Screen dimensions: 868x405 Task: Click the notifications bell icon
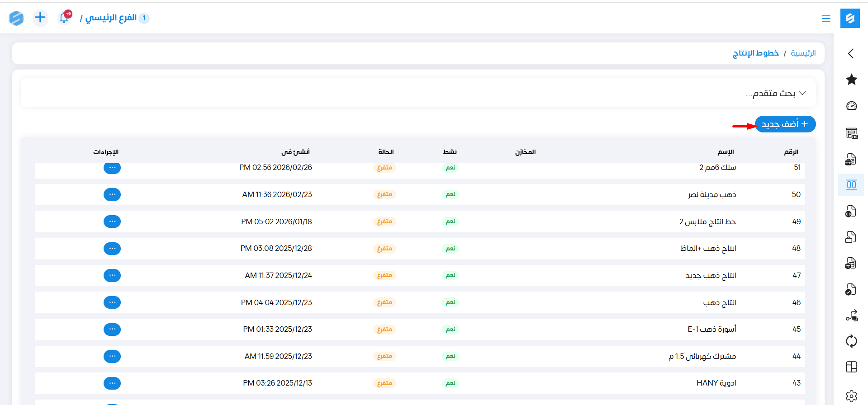pos(64,18)
